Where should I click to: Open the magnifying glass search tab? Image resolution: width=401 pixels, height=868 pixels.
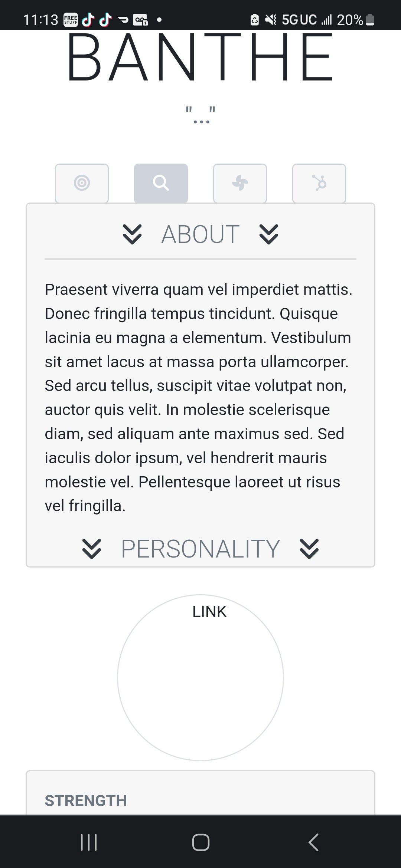click(161, 183)
